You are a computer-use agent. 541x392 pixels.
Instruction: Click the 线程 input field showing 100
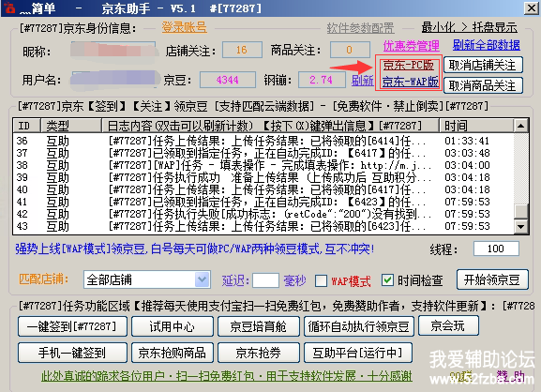[496, 249]
